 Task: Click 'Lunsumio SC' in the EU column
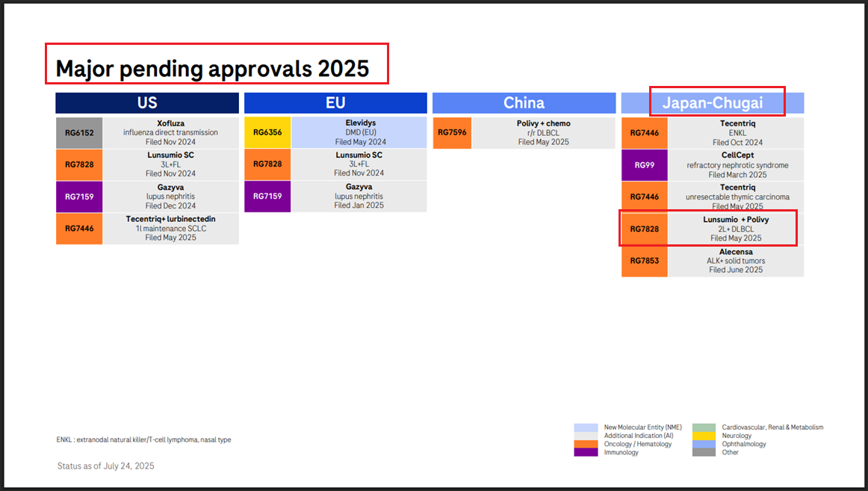tap(359, 155)
